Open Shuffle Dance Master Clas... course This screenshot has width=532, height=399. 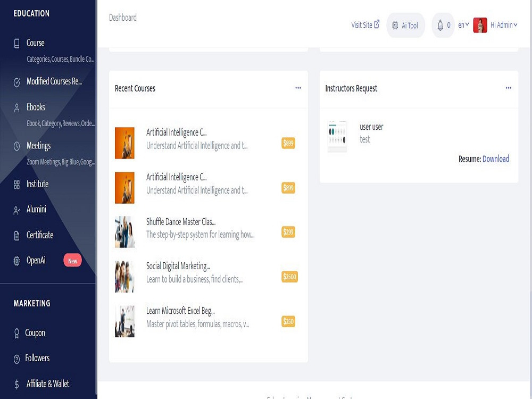point(181,222)
